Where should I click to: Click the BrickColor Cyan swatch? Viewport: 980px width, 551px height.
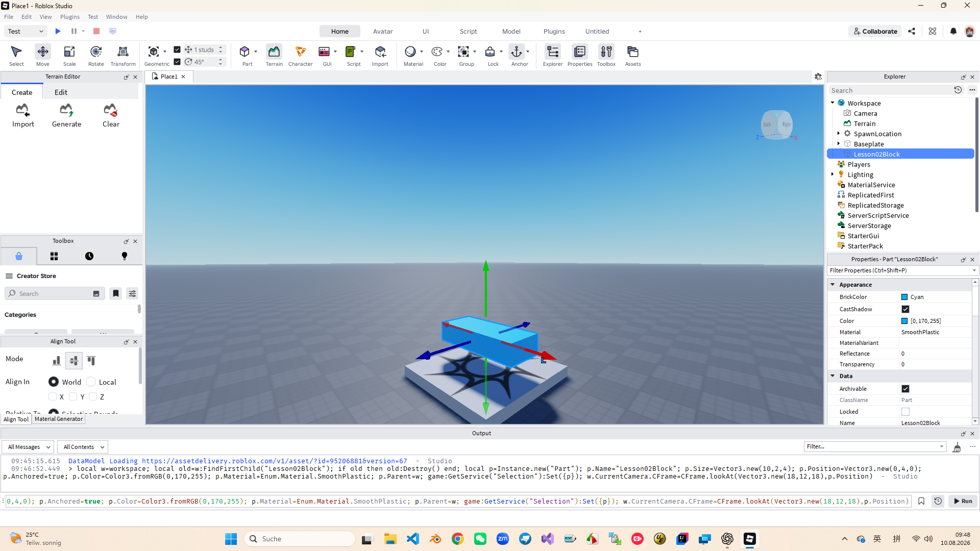tap(904, 297)
